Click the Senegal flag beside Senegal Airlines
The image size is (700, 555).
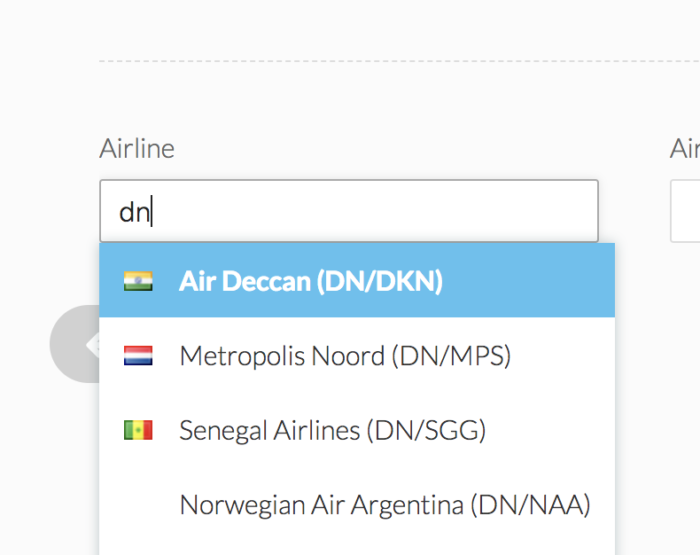click(138, 430)
